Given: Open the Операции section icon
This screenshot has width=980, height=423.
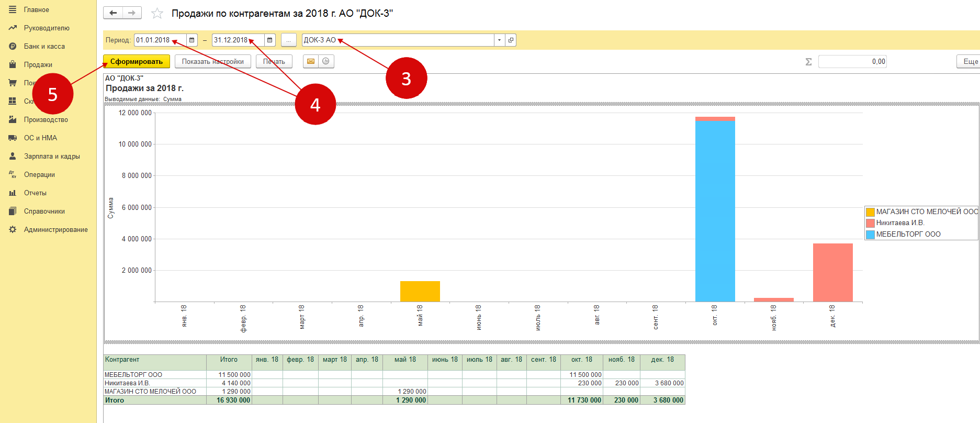Looking at the screenshot, I should pyautogui.click(x=13, y=174).
